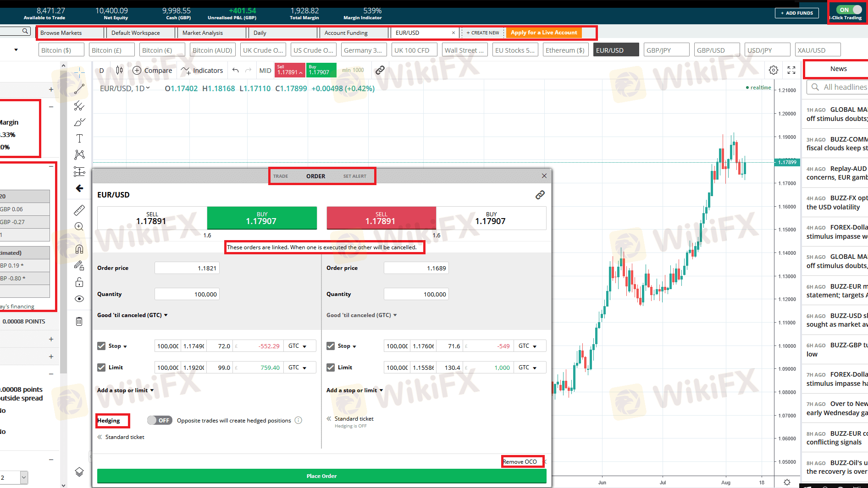Select the pattern drawing tool
Viewport: 868px width, 488px height.
(x=79, y=155)
